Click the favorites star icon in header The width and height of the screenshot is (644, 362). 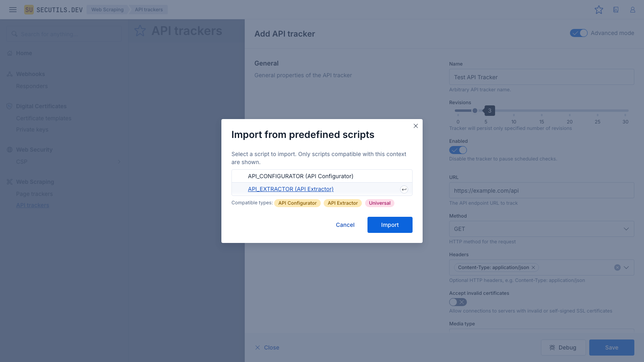pyautogui.click(x=599, y=10)
